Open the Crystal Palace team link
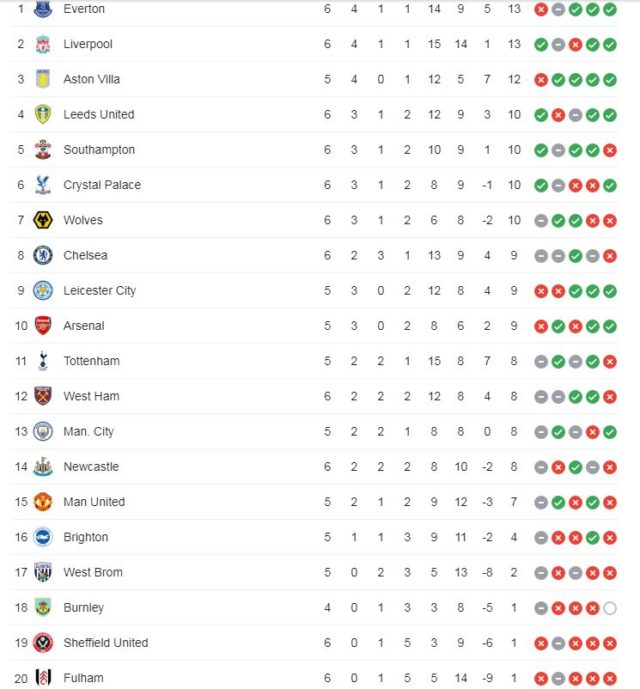Viewport: 640px width, 689px height. pyautogui.click(x=102, y=185)
